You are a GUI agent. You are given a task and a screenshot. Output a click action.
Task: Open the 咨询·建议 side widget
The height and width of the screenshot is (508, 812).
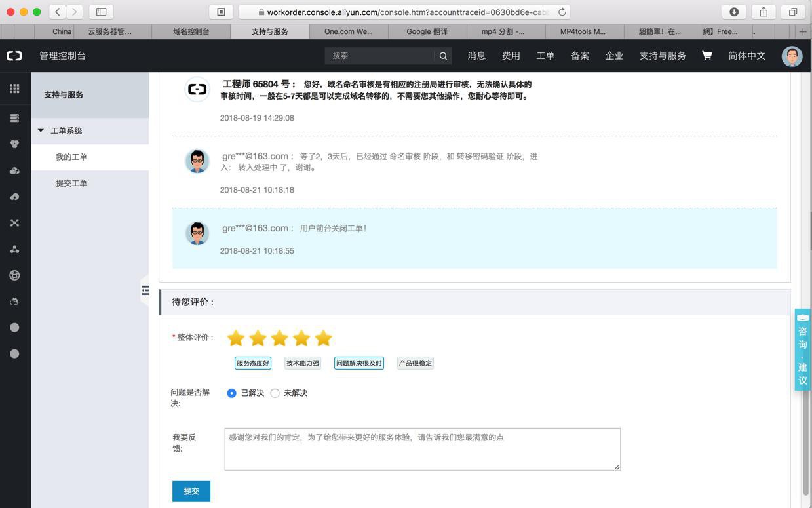pyautogui.click(x=803, y=350)
